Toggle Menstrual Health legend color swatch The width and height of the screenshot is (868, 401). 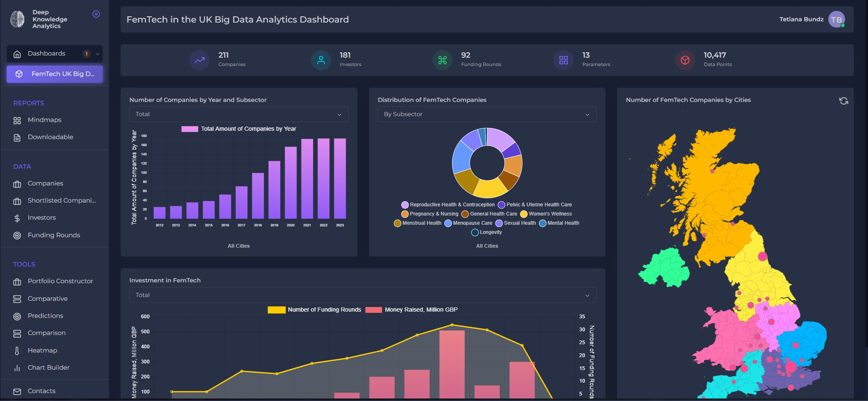click(x=397, y=223)
